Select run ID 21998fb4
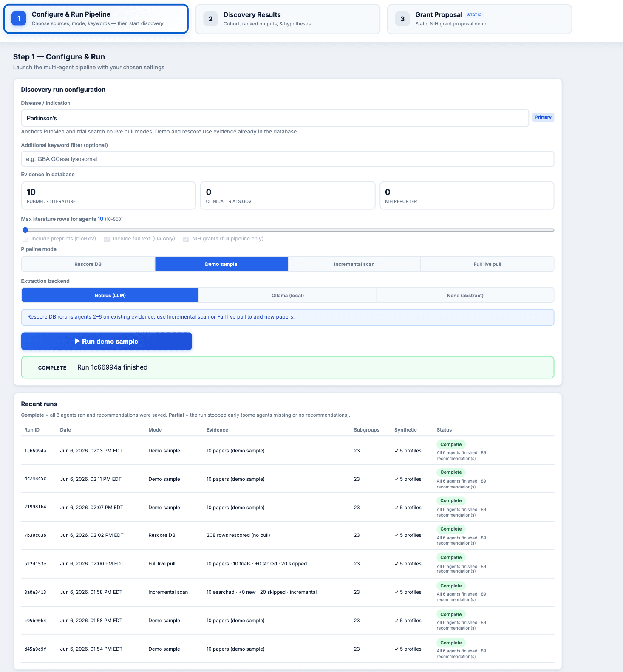The height and width of the screenshot is (672, 623). coord(35,507)
